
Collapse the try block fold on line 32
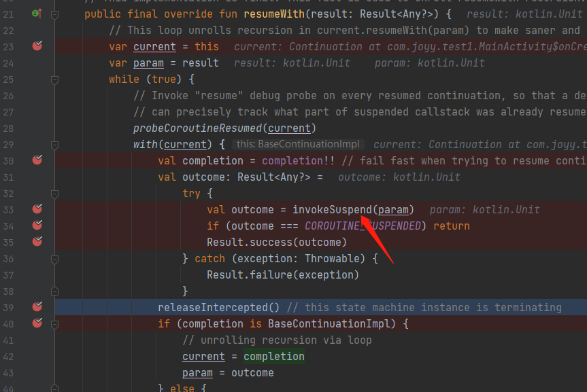click(54, 194)
